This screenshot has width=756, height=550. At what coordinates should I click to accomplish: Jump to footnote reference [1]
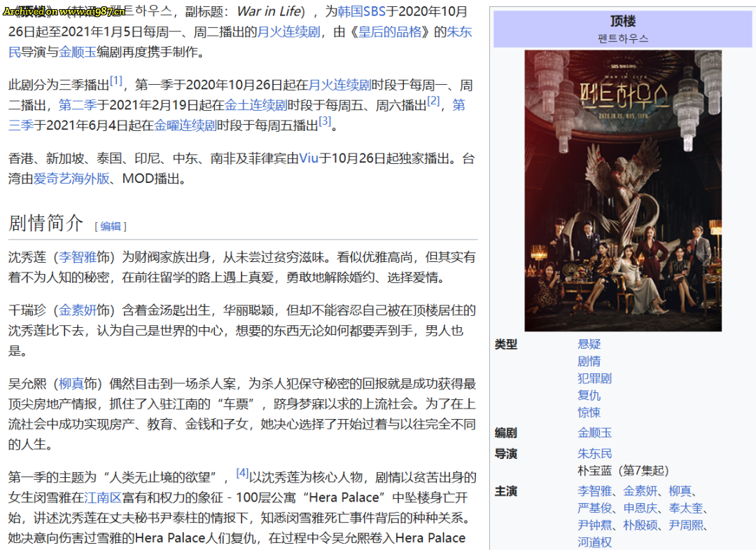coord(116,80)
